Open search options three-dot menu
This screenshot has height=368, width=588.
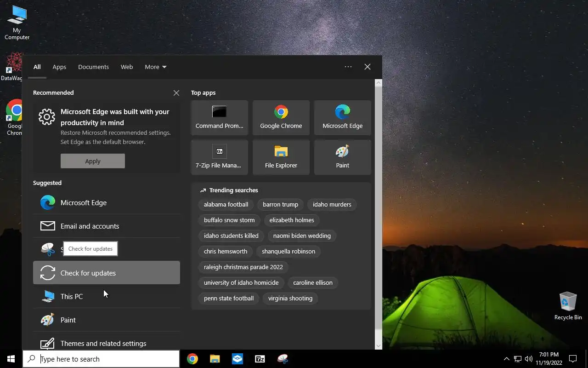348,67
